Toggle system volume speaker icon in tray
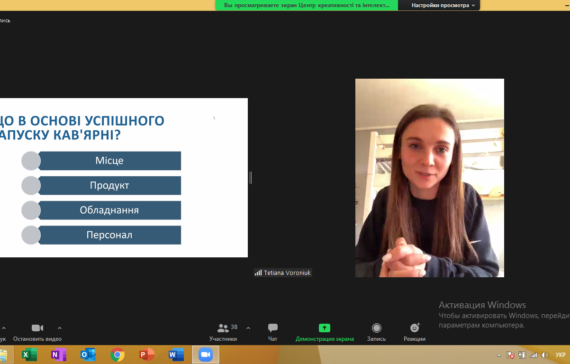The image size is (570, 364). point(545,355)
